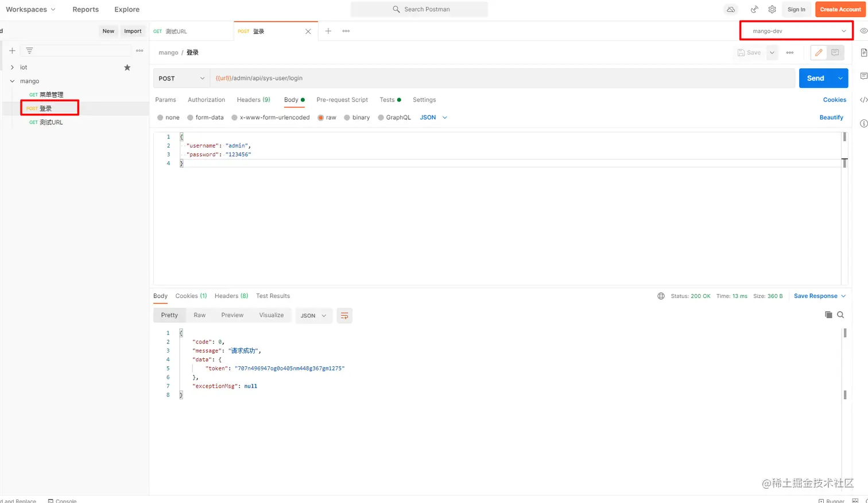Open the Send button dropdown arrow

point(840,78)
